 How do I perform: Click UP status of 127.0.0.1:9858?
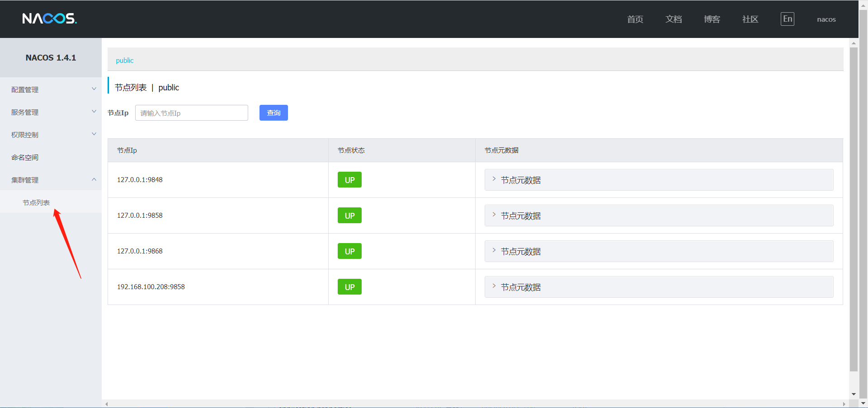pyautogui.click(x=349, y=216)
